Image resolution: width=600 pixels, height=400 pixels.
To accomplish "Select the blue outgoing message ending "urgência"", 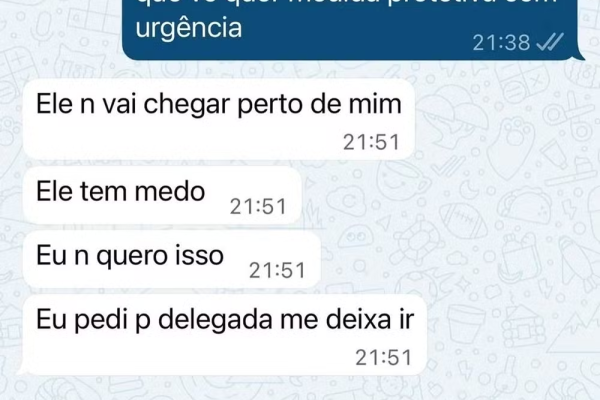I will pyautogui.click(x=351, y=30).
